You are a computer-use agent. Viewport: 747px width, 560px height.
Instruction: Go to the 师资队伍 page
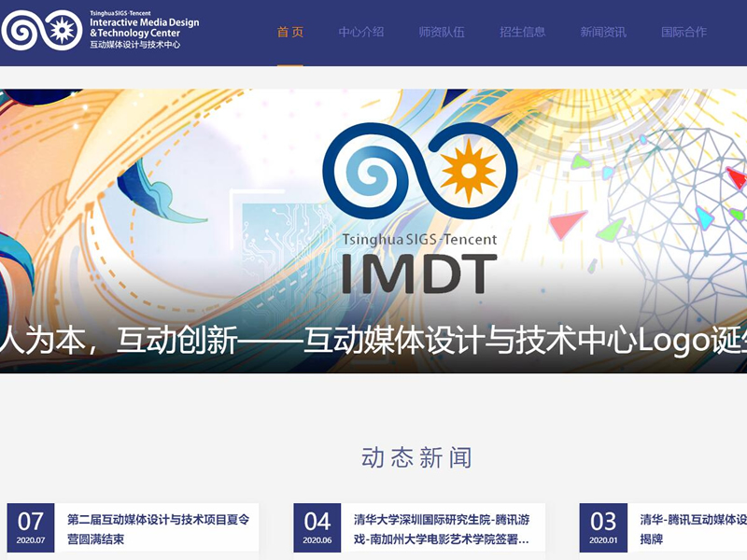(x=442, y=32)
